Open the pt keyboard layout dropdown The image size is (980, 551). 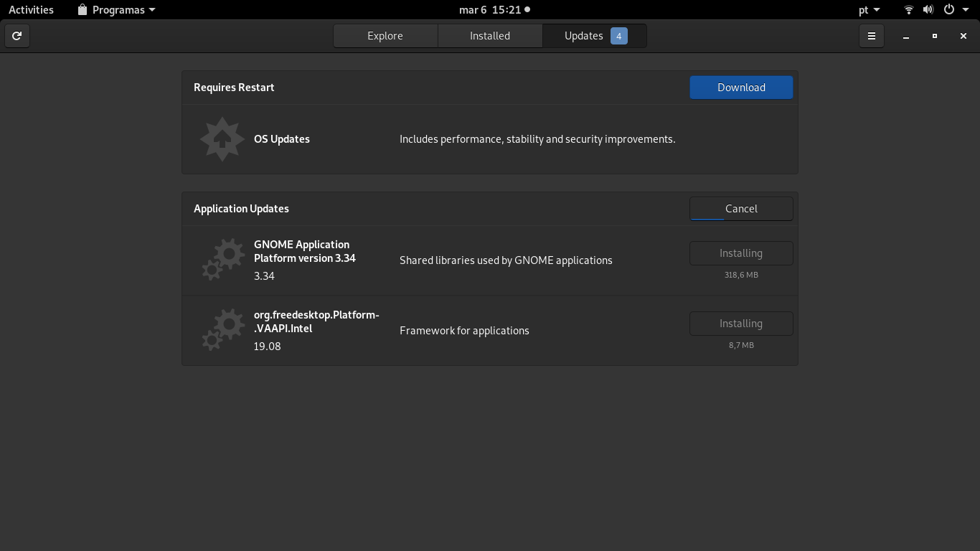coord(870,10)
